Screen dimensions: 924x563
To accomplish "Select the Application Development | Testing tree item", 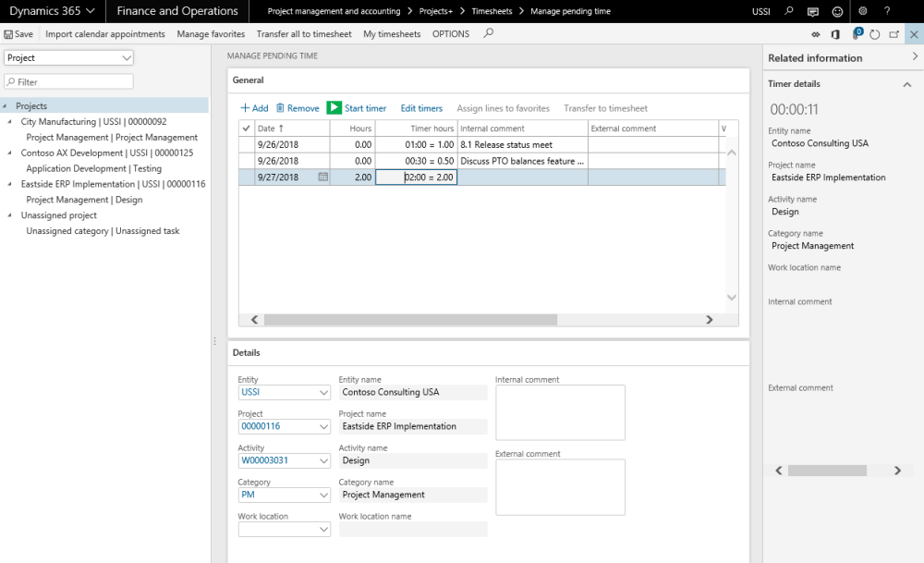I will coord(93,168).
